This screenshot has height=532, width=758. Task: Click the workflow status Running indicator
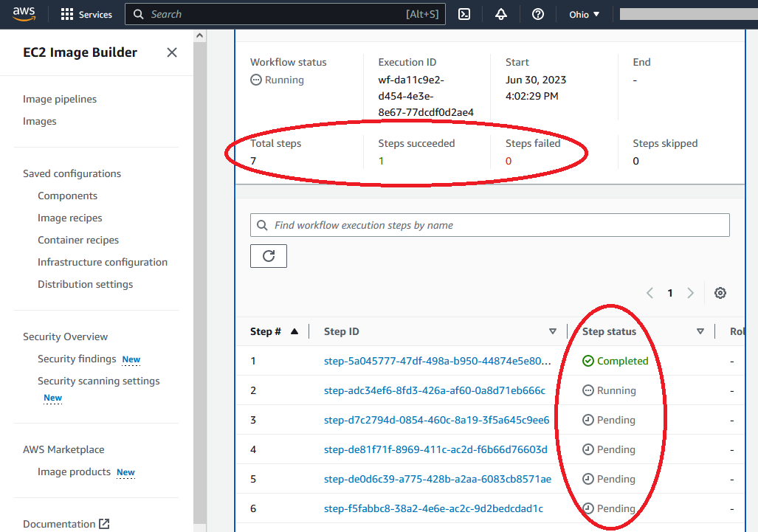pyautogui.click(x=277, y=80)
